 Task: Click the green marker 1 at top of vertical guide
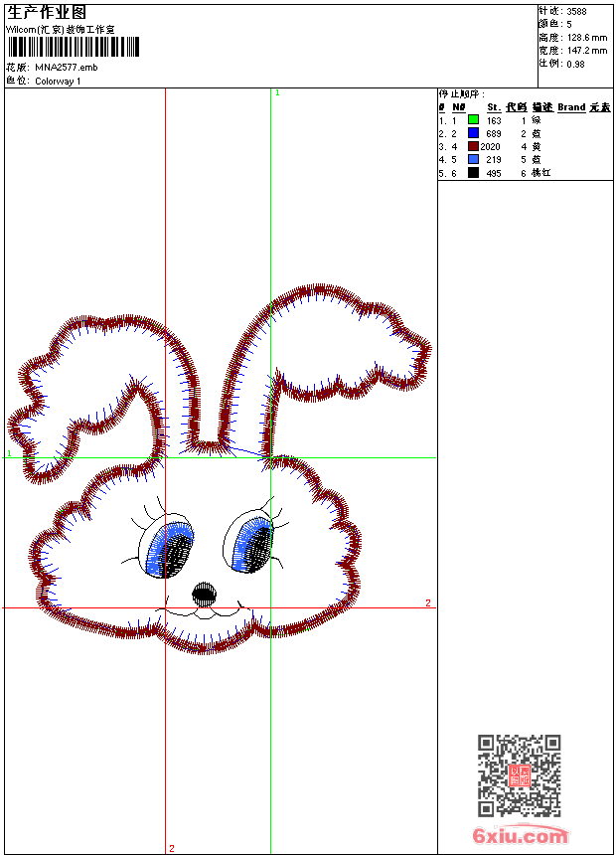coord(277,93)
